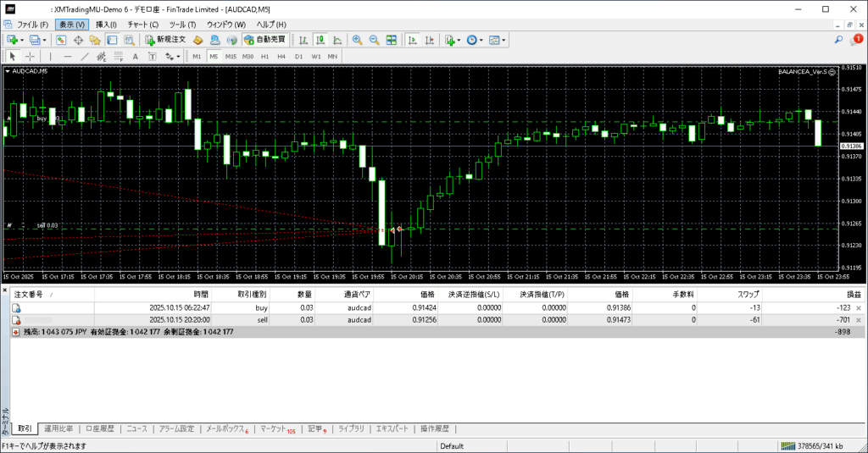Select the H1 timeframe button

[x=264, y=57]
